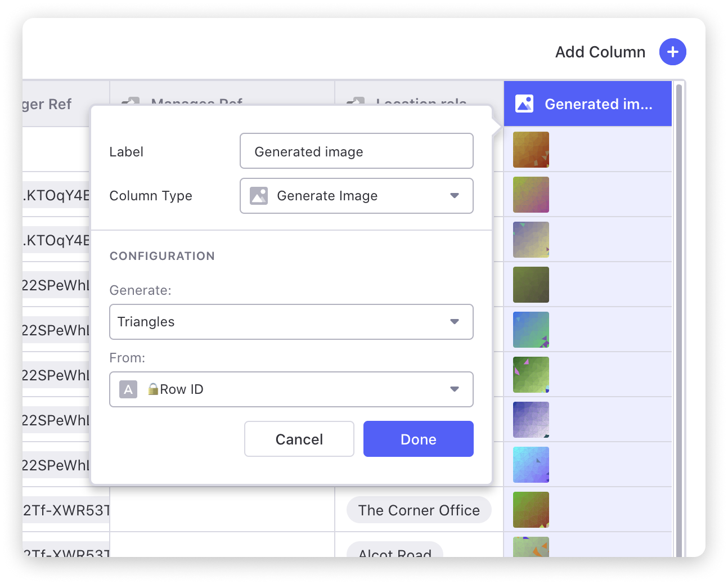The width and height of the screenshot is (728, 584).
Task: Click the cyan and purple generated thumbnail
Action: point(531,465)
